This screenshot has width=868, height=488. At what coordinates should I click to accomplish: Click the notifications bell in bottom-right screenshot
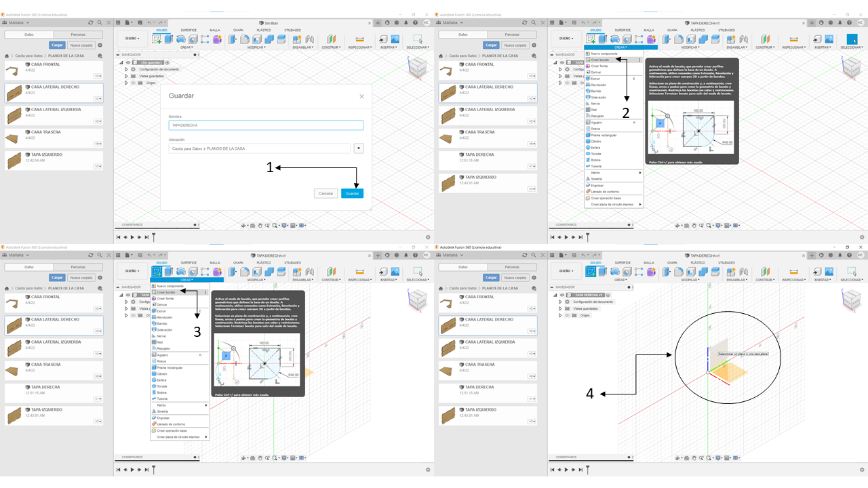click(x=842, y=255)
